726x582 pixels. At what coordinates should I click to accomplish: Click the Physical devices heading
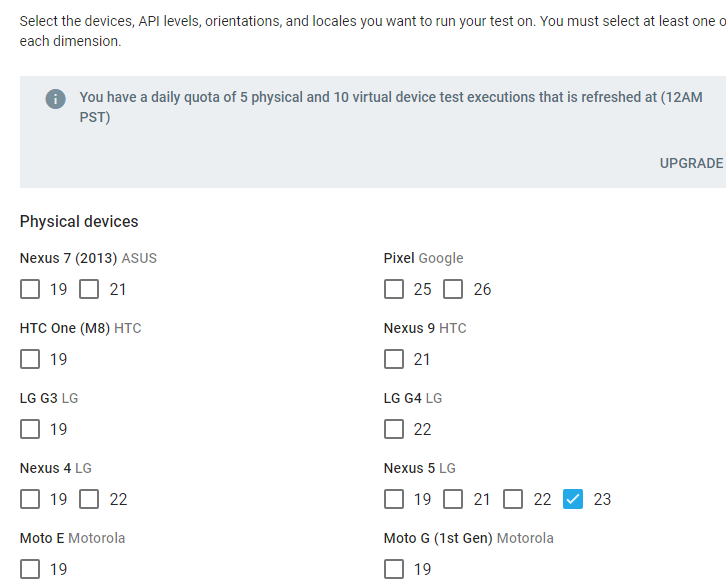point(79,221)
